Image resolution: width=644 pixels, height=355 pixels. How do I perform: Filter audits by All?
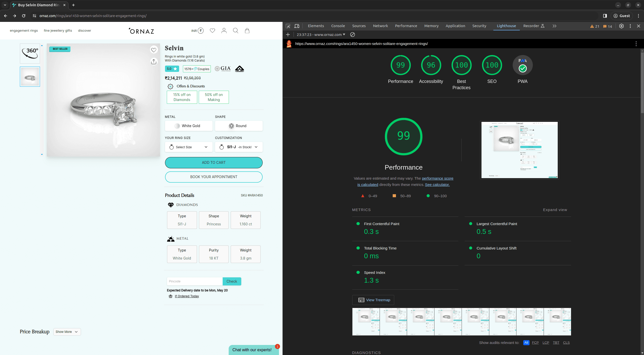[x=526, y=343]
